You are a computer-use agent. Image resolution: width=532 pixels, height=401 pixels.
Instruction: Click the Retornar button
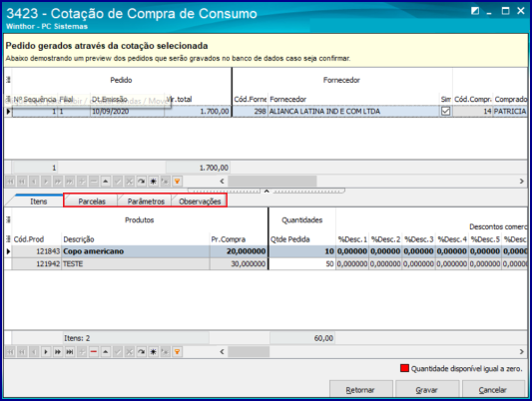[360, 390]
